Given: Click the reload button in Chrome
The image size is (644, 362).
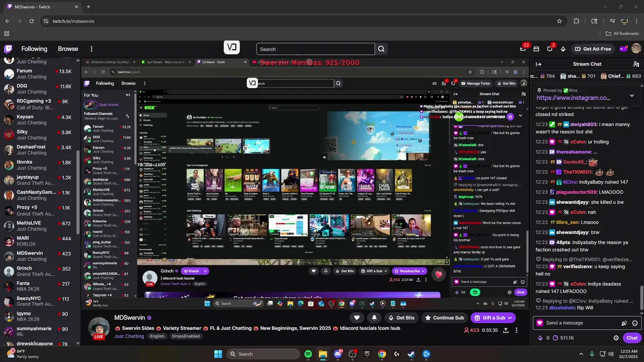Looking at the screenshot, I should pyautogui.click(x=31, y=21).
